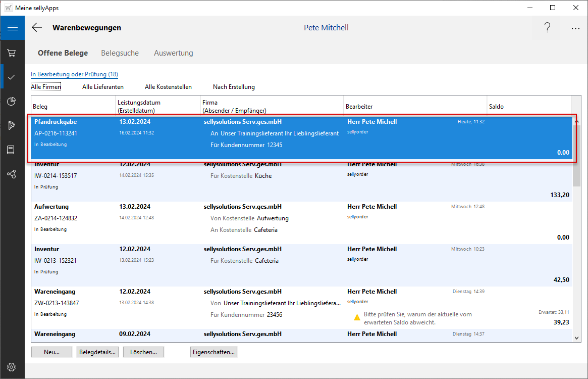
Task: Go back using the arrow icon
Action: coord(37,28)
